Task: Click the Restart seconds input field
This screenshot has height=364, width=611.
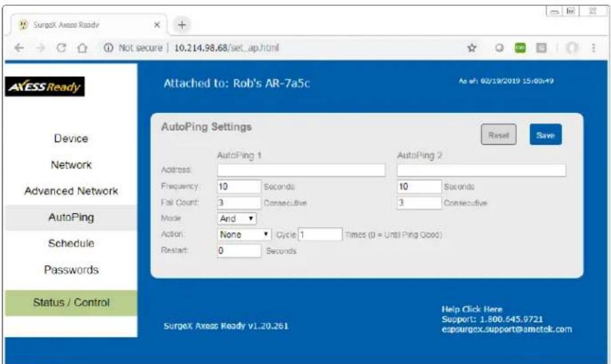Action: pos(239,250)
